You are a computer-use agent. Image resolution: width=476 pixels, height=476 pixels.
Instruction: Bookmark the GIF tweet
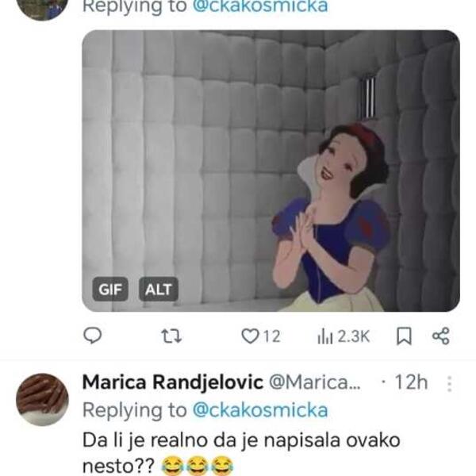(x=404, y=336)
